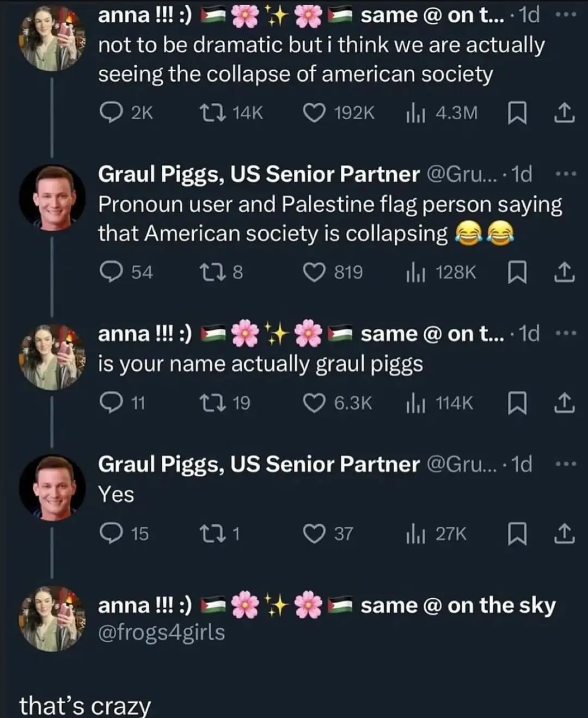This screenshot has height=718, width=588.
Task: Like the tweet with 192K likes
Action: 314,113
